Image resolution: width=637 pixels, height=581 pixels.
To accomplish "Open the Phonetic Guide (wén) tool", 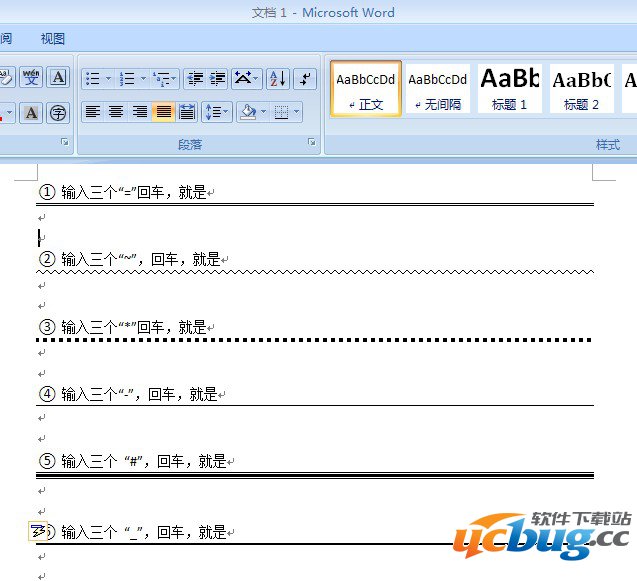I will [x=31, y=77].
